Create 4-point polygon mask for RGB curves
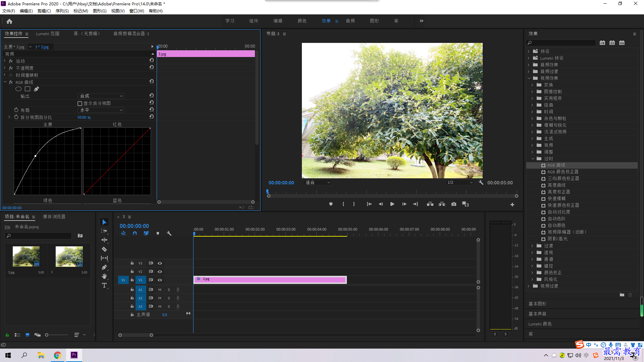Viewport: 644px width, 362px height. [x=28, y=89]
